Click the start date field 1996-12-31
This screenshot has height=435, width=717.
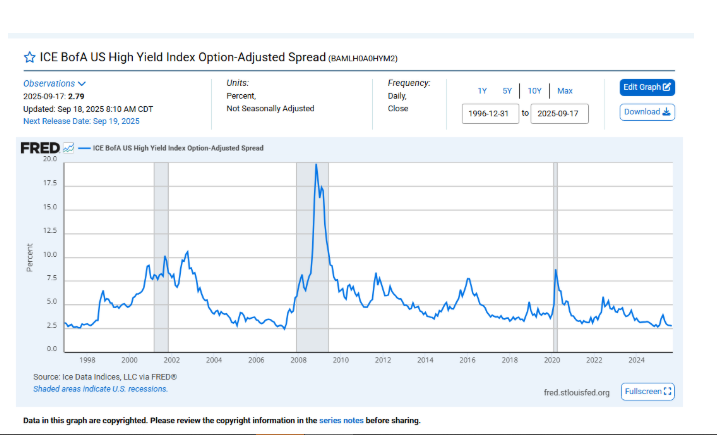[490, 113]
